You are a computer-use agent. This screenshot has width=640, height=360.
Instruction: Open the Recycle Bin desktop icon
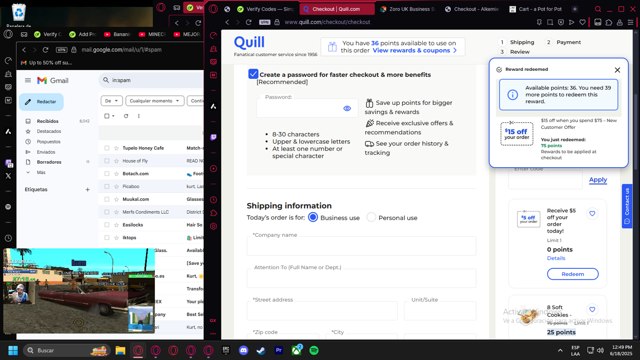(18, 13)
